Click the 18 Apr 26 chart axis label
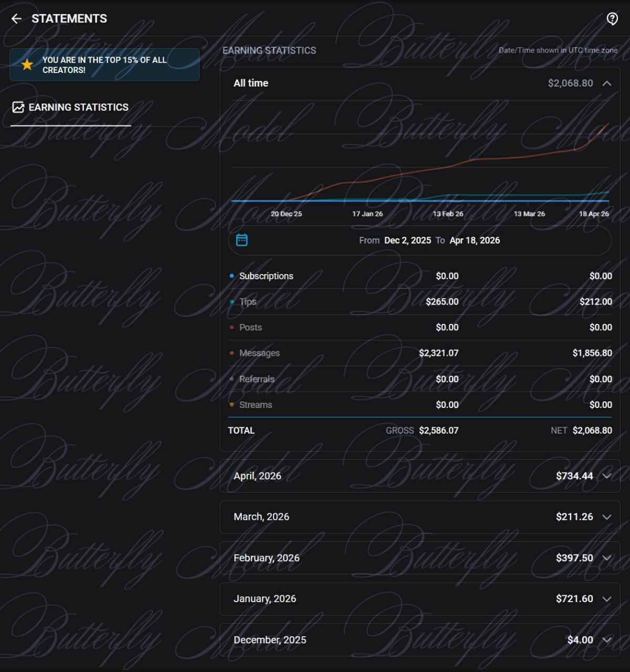630x672 pixels. pos(594,214)
